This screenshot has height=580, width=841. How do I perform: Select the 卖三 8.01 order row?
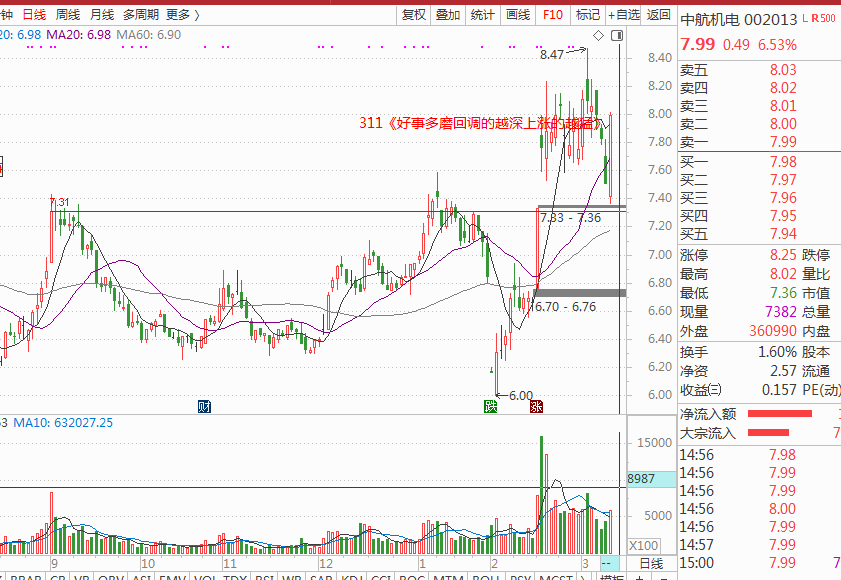(x=759, y=106)
